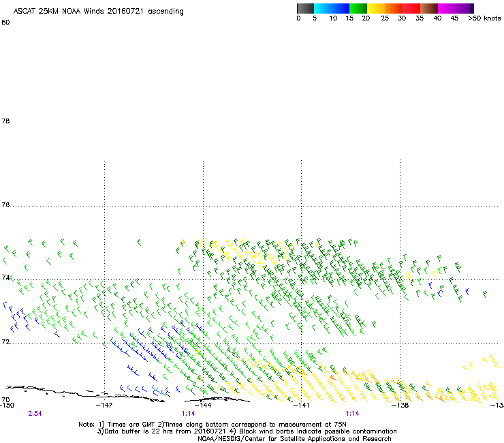Click the gray 0-5 knots color bar segment
504x443 pixels.
305,8
